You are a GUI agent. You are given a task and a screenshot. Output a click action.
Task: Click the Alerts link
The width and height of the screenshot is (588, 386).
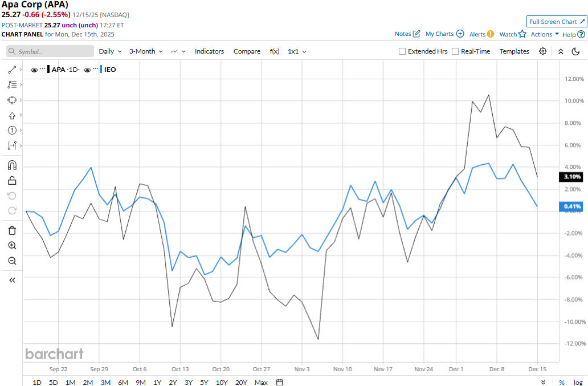(477, 34)
